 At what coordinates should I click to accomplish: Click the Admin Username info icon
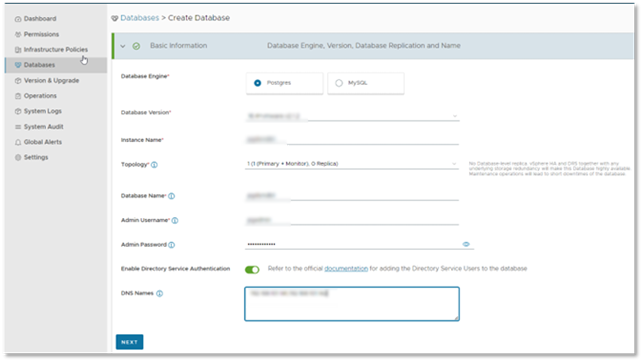[x=175, y=221]
